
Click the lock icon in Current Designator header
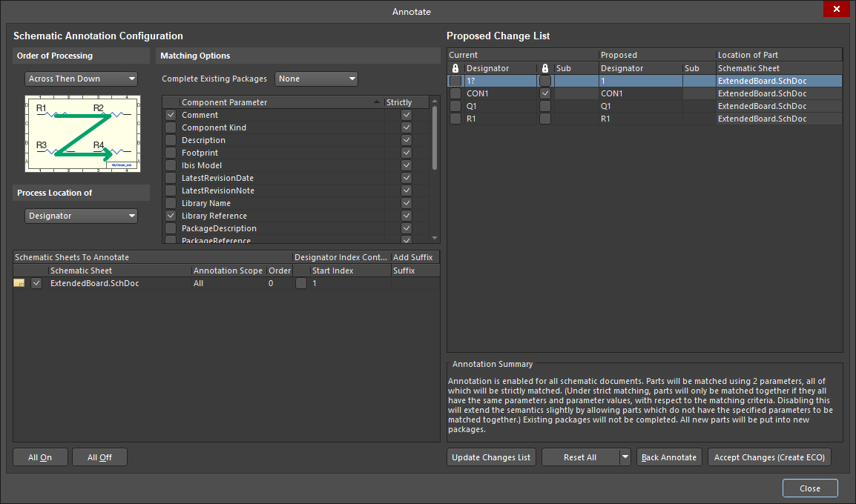(x=455, y=68)
